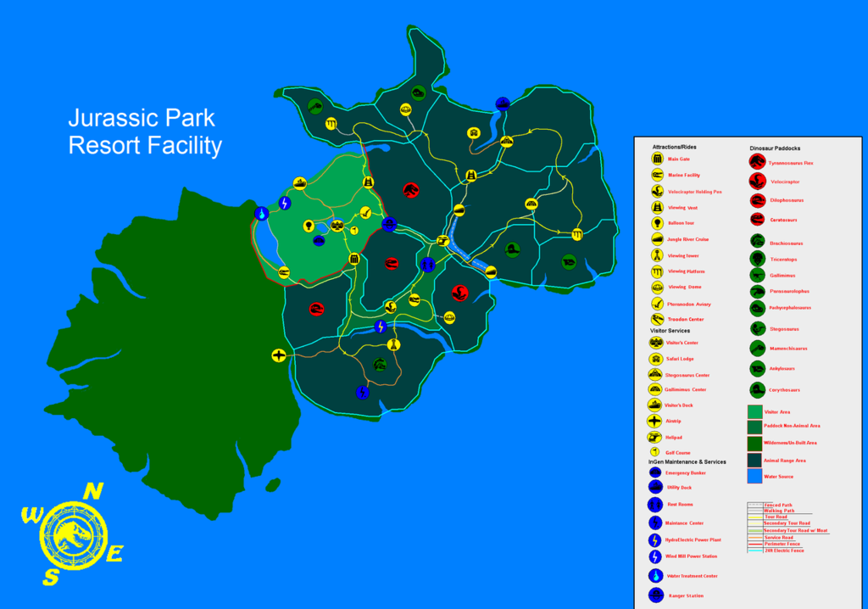The width and height of the screenshot is (868, 609).
Task: Click the Ranger Station legend icon
Action: (x=656, y=595)
